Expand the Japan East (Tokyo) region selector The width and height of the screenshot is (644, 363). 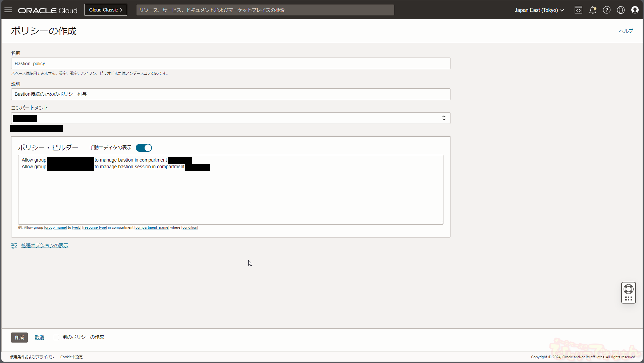click(539, 10)
